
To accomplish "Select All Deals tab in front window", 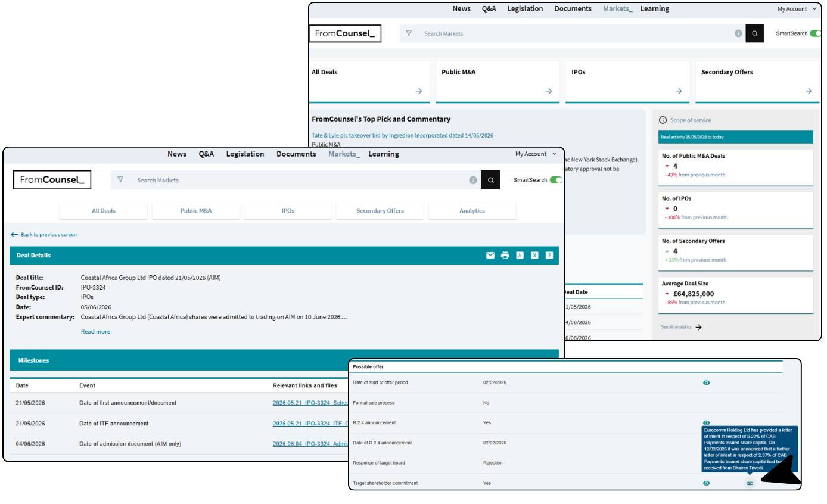I will click(x=104, y=211).
